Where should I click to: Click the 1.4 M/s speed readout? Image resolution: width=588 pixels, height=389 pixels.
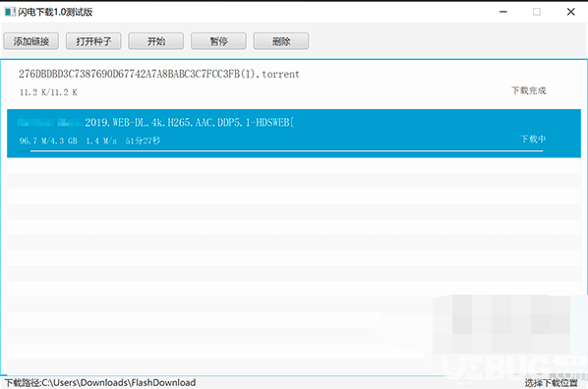pos(101,140)
